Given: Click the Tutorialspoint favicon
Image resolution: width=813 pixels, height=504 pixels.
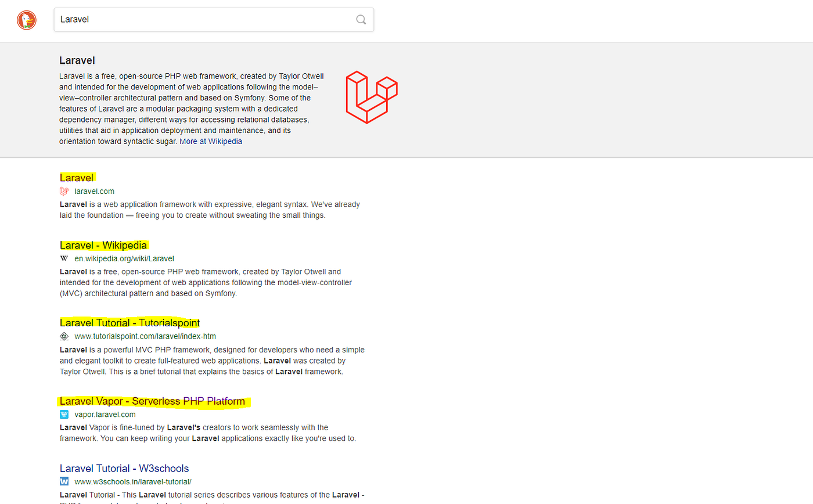Looking at the screenshot, I should coord(64,336).
